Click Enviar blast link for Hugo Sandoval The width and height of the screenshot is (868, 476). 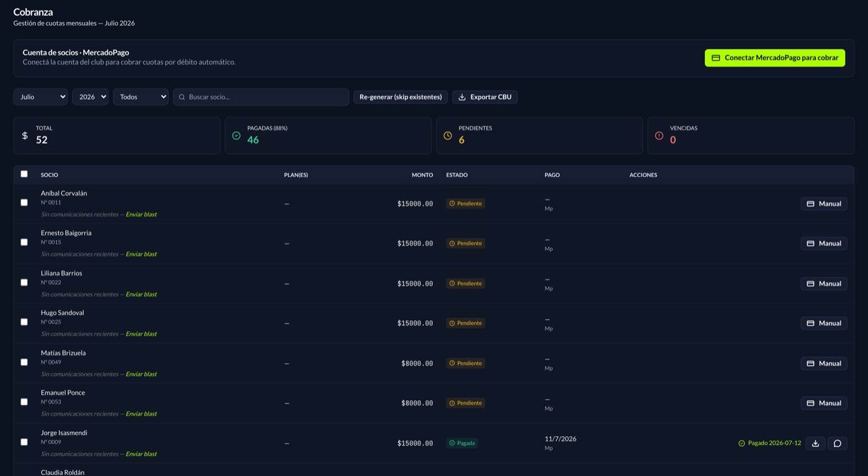point(141,334)
